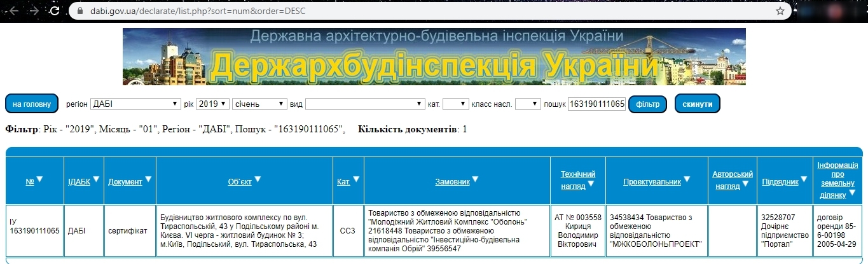Select the ДАБІ cell in the result row
The width and height of the screenshot is (868, 264).
coord(83,230)
